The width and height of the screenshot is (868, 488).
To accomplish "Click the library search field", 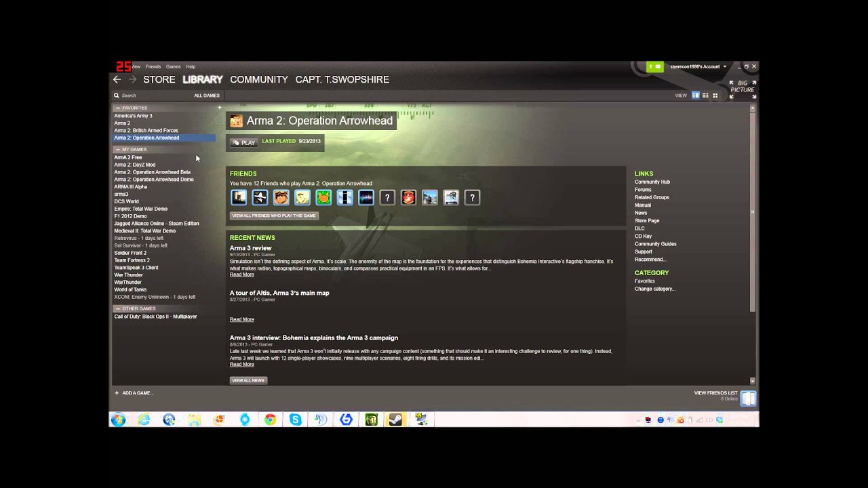I will pos(153,96).
